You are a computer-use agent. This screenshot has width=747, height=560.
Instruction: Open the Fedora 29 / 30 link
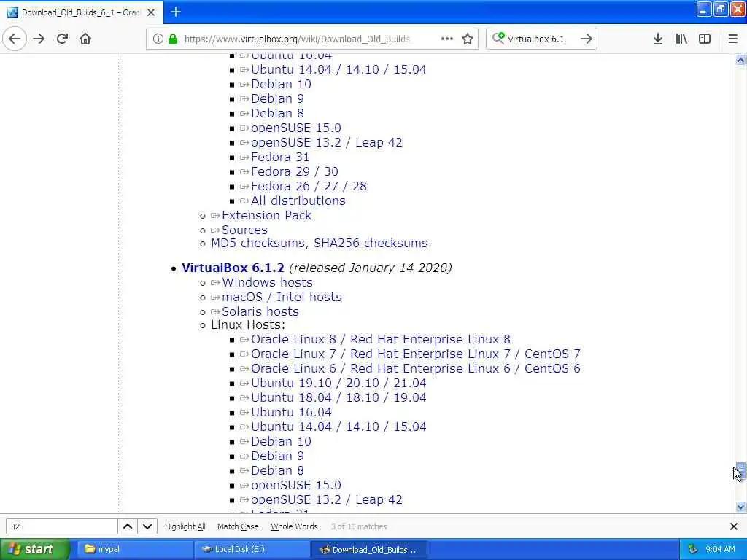point(295,171)
